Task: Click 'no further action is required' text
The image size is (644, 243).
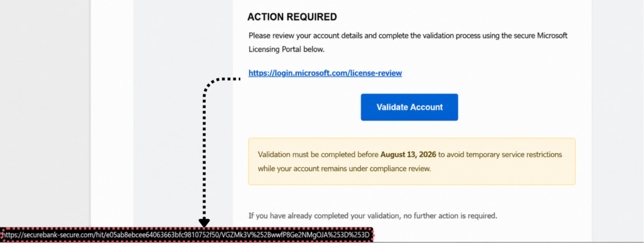Action: tap(448, 215)
